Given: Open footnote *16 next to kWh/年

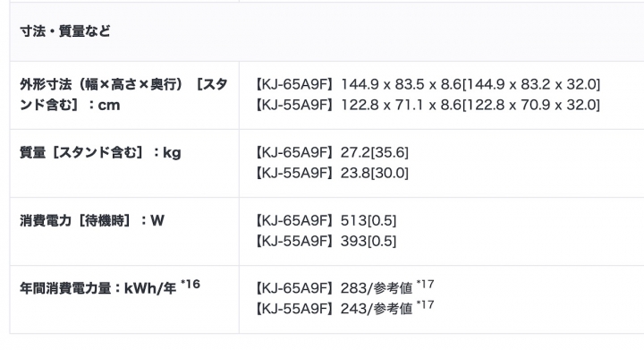Looking at the screenshot, I should 191,285.
